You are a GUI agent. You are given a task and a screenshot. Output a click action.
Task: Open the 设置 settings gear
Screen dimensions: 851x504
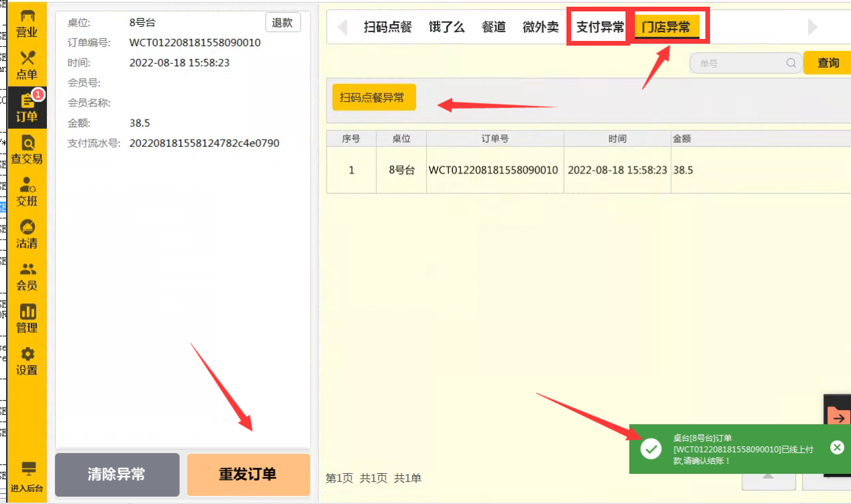[27, 361]
